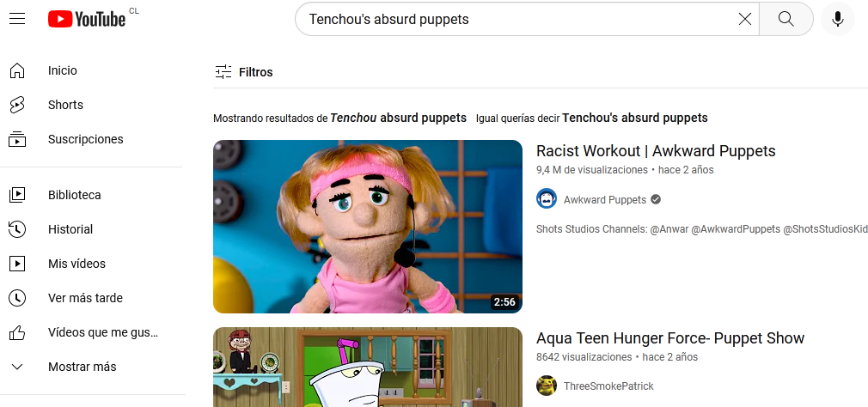Click the Inicio home icon
This screenshot has width=868, height=407.
(x=17, y=70)
